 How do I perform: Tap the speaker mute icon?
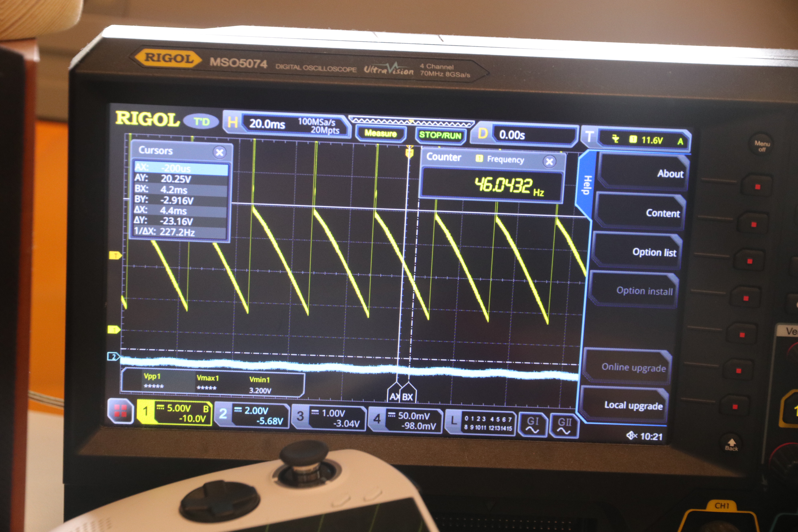coord(631,435)
